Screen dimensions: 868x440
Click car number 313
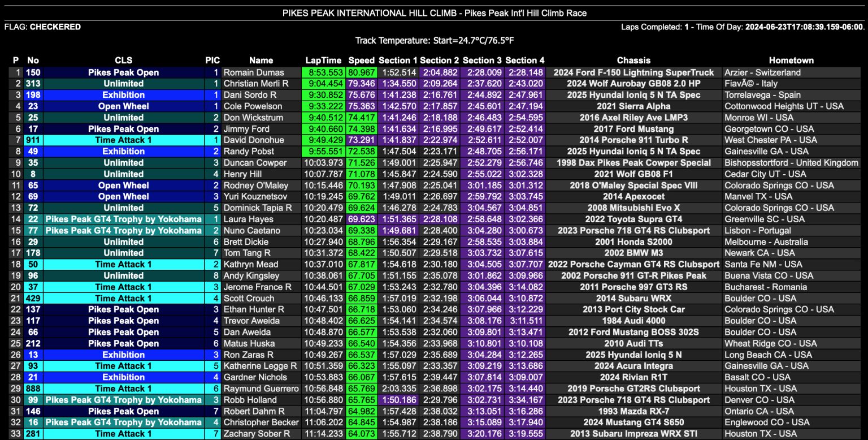click(33, 84)
